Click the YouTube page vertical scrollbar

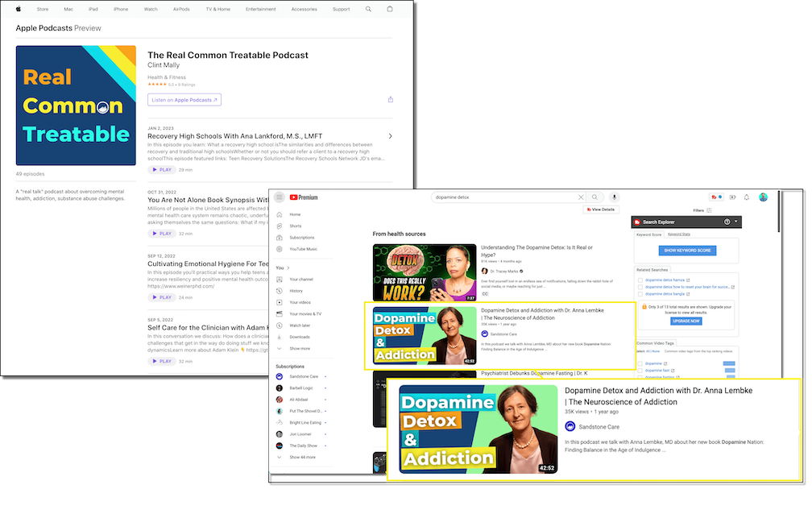[780, 211]
